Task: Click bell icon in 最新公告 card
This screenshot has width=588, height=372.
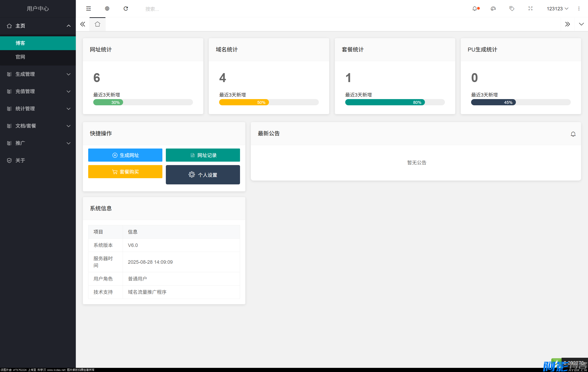Action: tap(573, 134)
